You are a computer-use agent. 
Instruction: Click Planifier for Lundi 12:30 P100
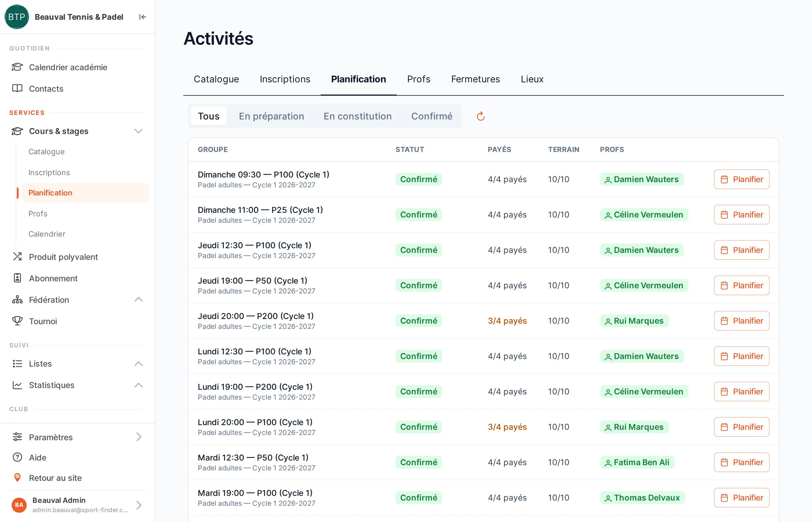click(742, 356)
